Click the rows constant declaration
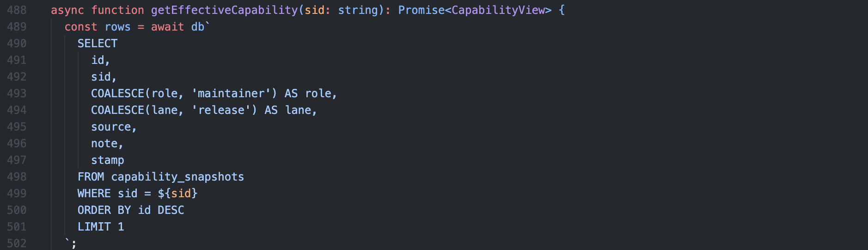868x250 pixels. point(117,27)
